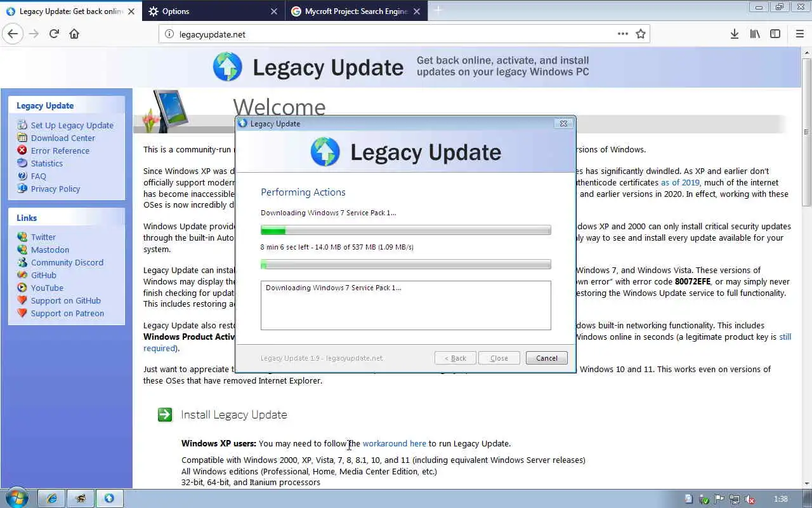Switch to the Mycroft Project tab
The height and width of the screenshot is (508, 812).
356,11
